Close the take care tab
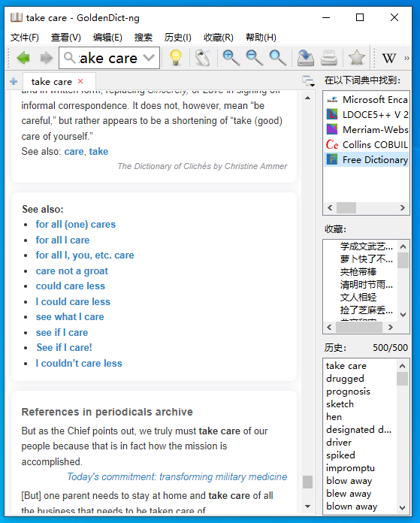Screen dimensions: 420x523 80,81
